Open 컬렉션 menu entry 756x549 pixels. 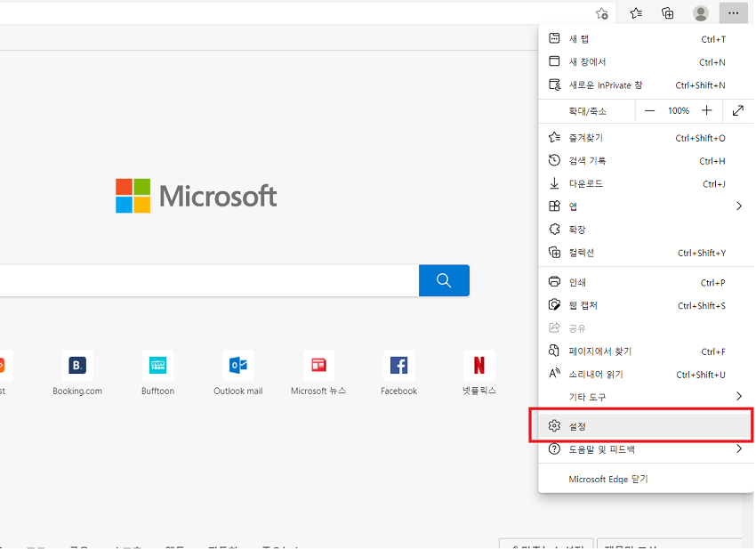tap(646, 253)
